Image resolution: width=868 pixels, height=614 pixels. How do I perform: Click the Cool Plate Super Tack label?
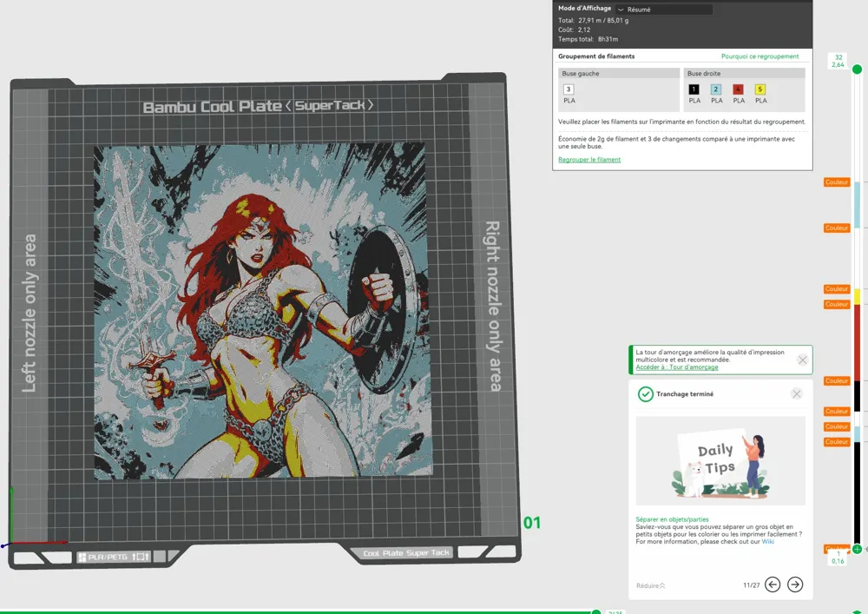(x=405, y=552)
